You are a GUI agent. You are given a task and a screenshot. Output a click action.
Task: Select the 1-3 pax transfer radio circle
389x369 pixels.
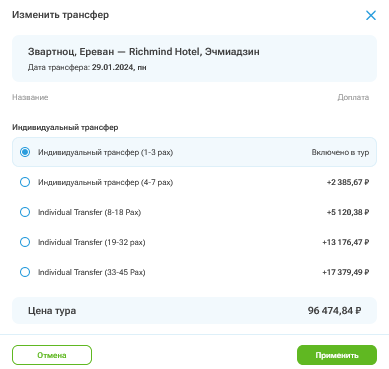(25, 152)
